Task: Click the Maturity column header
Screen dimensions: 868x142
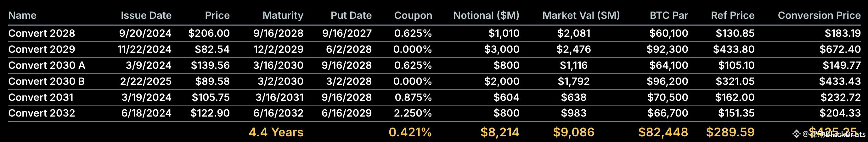Action: pyautogui.click(x=282, y=15)
